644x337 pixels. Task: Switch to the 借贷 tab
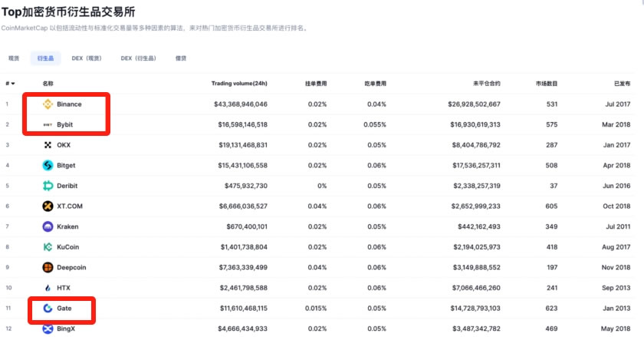click(x=180, y=58)
